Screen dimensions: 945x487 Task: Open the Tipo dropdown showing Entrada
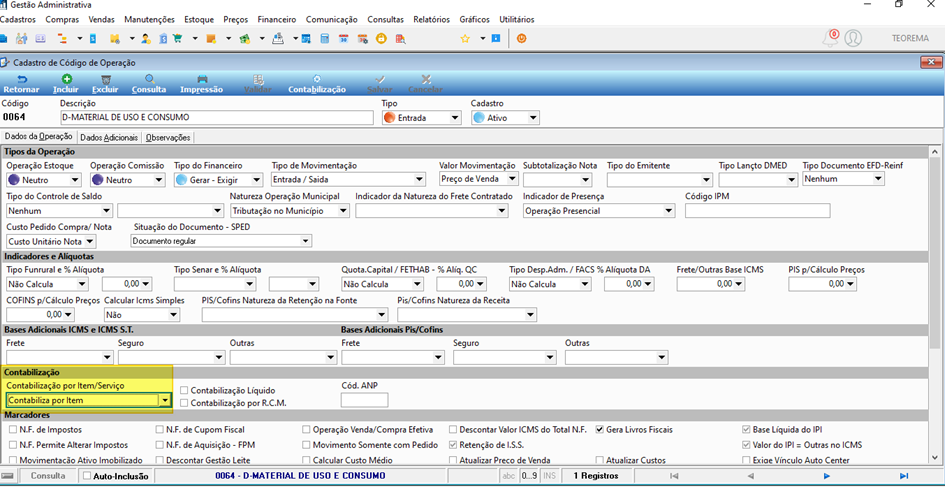[x=455, y=118]
